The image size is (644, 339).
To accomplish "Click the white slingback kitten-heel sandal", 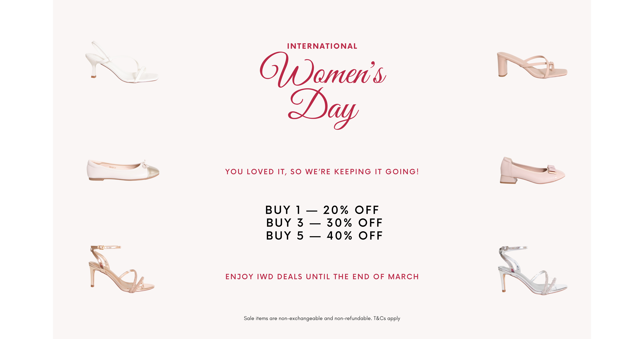I will (x=121, y=63).
